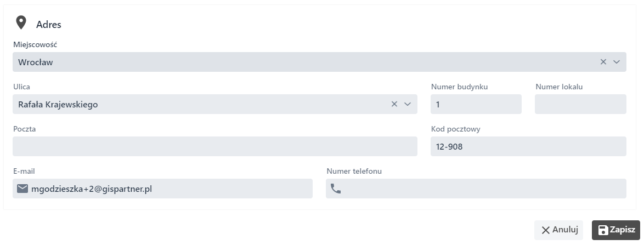Click the X icon on the Anuluj button
This screenshot has width=644, height=245.
click(x=545, y=230)
